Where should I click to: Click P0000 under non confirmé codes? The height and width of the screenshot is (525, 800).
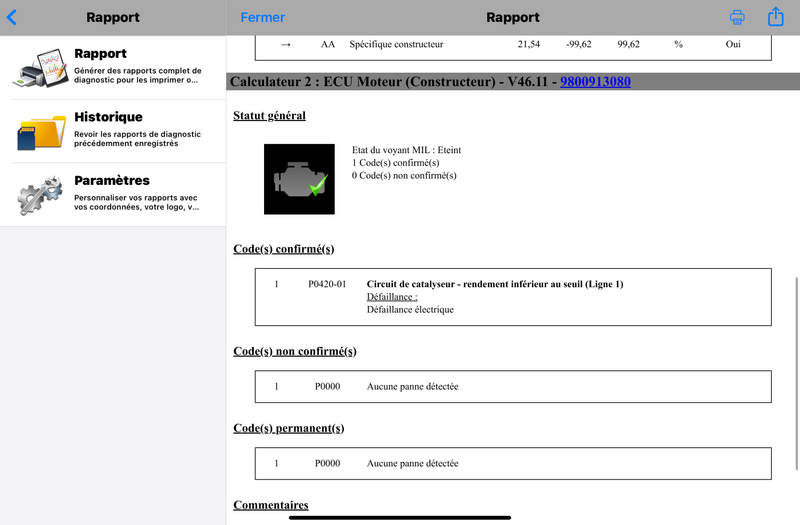327,387
